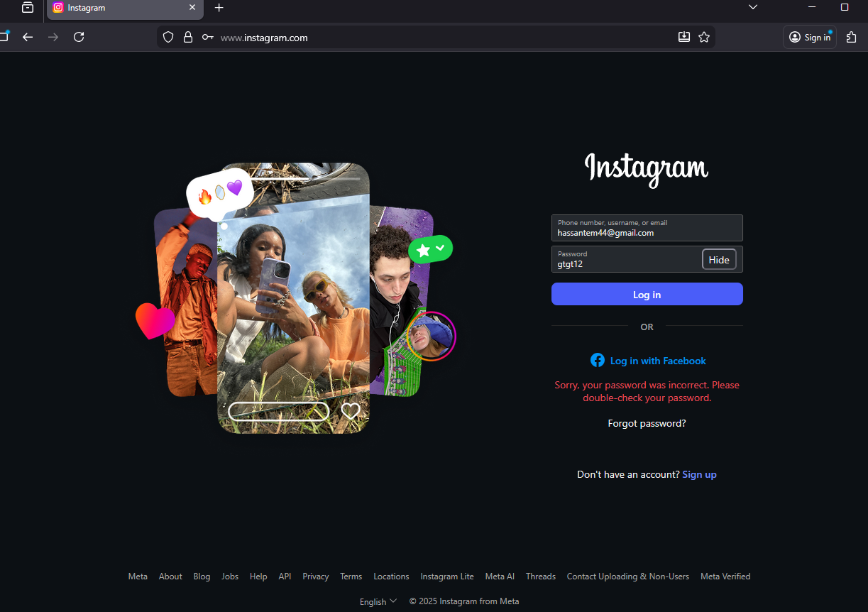Open the Meta footer link
The image size is (868, 612).
(x=138, y=577)
